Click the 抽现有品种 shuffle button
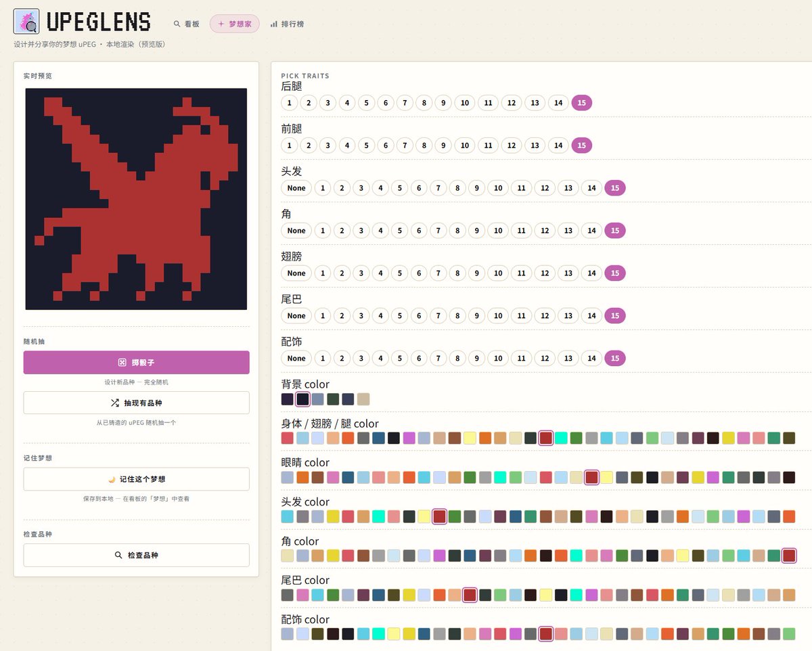Viewport: 812px width, 651px height. pos(136,403)
